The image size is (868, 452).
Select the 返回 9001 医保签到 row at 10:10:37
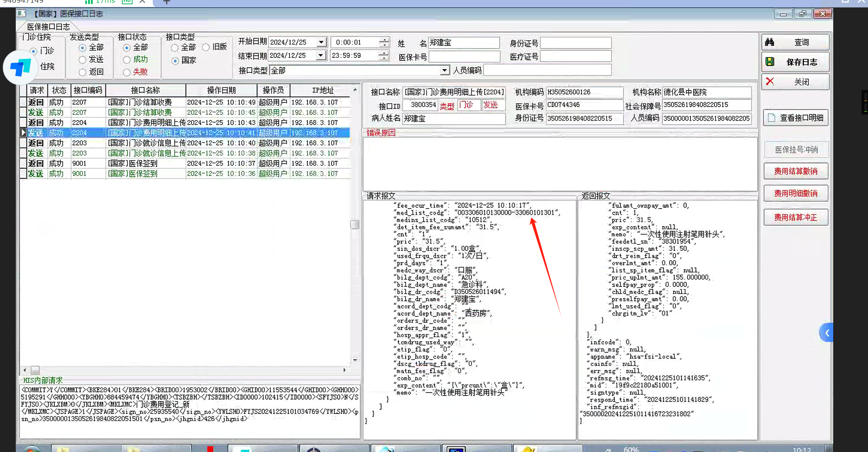pos(185,163)
